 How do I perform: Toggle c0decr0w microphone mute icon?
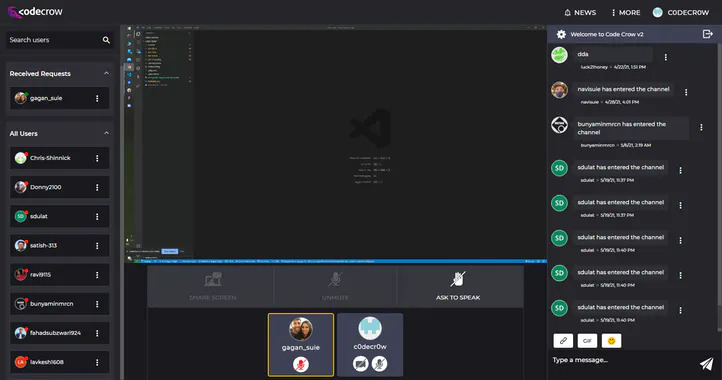tap(379, 364)
